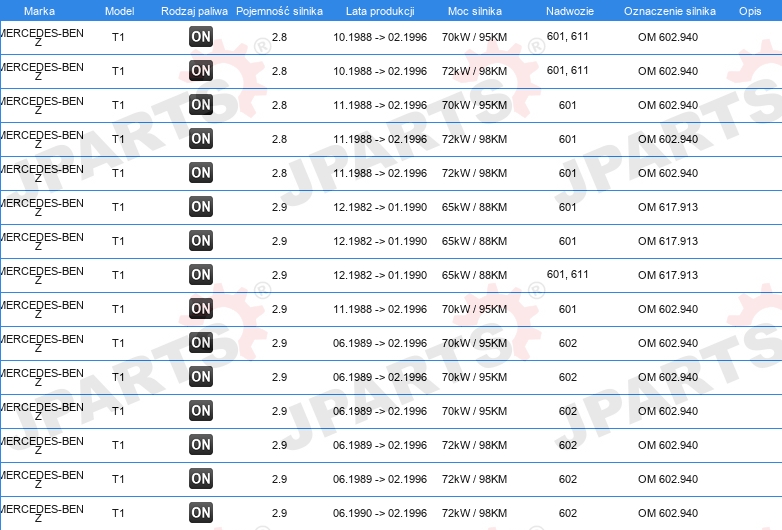Click the ON icon in the 12.1982 row with body 601, 611

[x=201, y=275]
